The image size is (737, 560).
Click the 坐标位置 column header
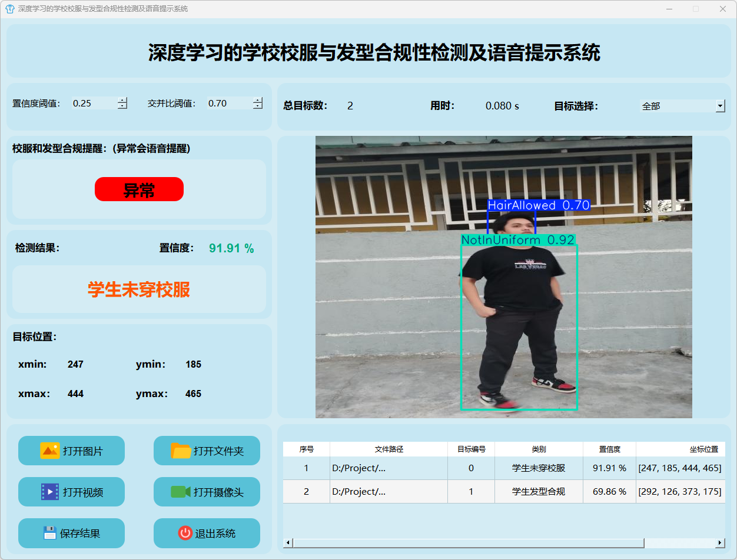coord(680,449)
